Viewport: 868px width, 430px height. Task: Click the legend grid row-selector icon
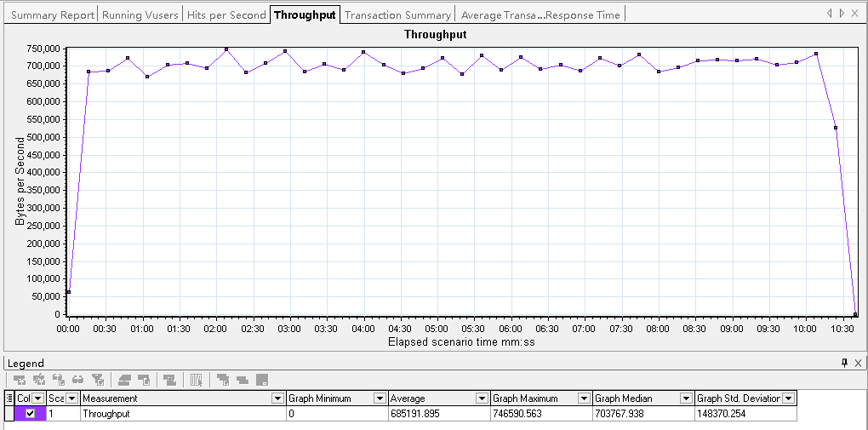9,398
